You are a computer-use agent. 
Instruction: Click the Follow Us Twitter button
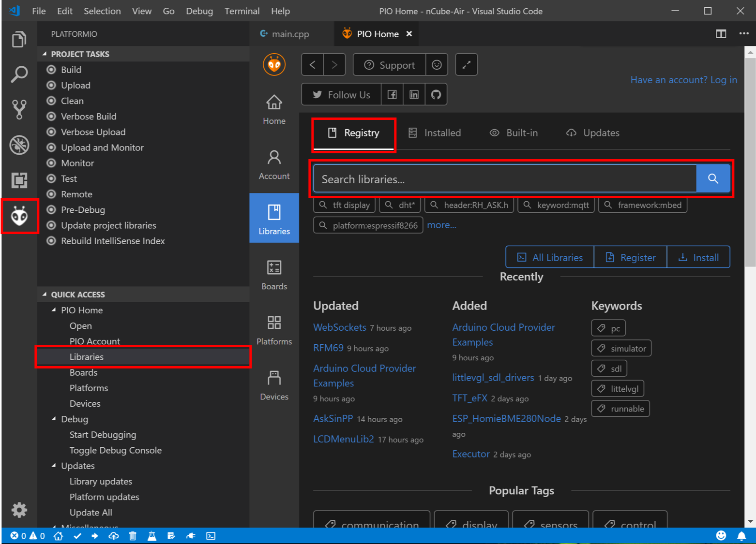click(341, 95)
